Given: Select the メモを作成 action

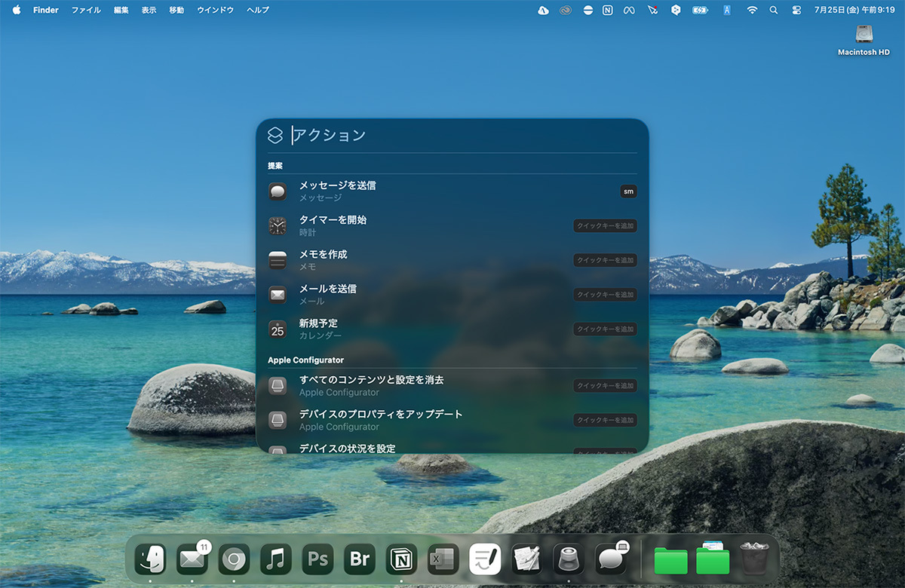Looking at the screenshot, I should coord(323,260).
